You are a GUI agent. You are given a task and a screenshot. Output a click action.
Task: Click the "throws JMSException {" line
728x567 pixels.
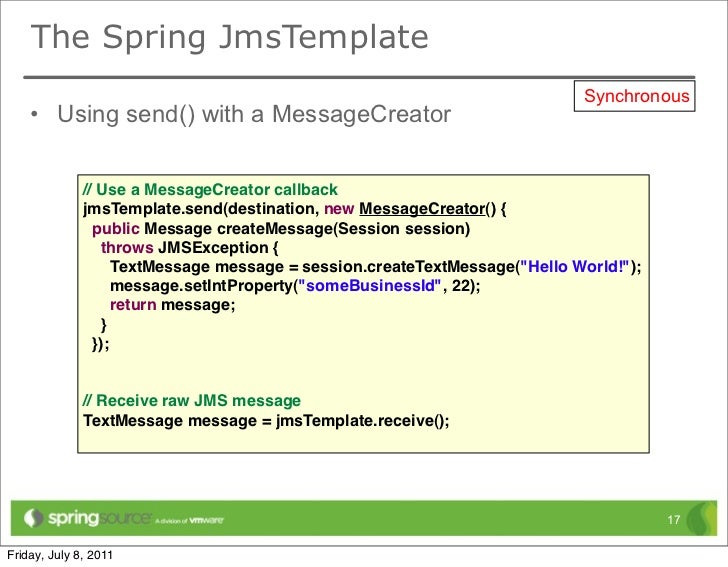[189, 248]
